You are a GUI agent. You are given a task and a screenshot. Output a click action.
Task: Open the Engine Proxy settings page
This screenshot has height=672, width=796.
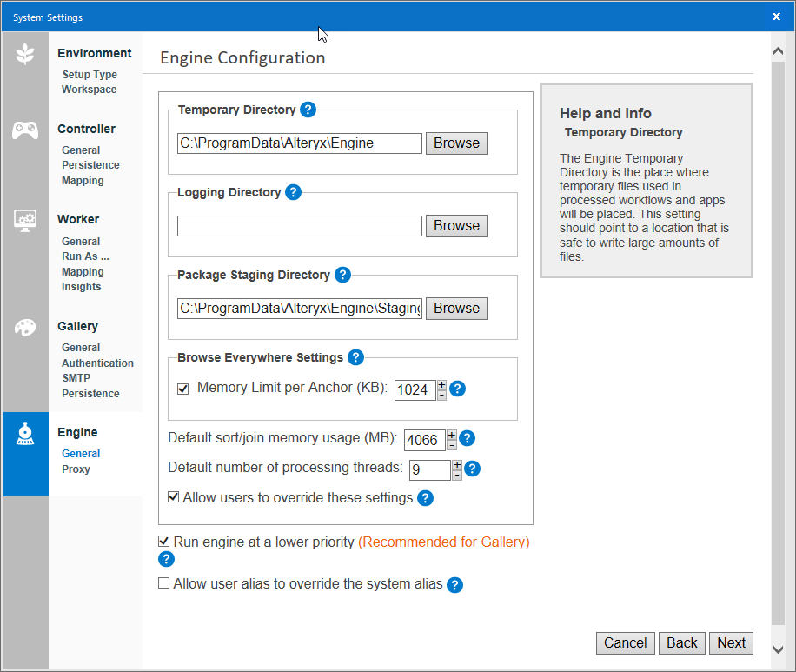click(x=76, y=469)
